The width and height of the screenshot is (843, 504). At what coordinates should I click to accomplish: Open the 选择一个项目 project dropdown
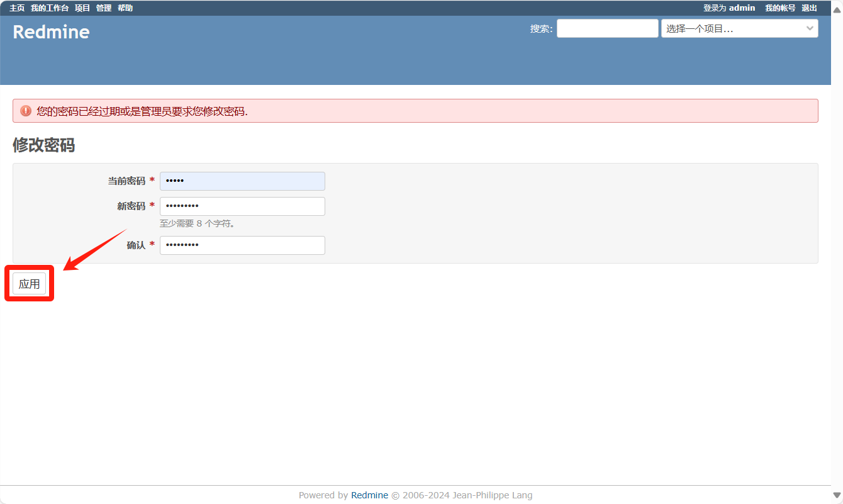739,28
